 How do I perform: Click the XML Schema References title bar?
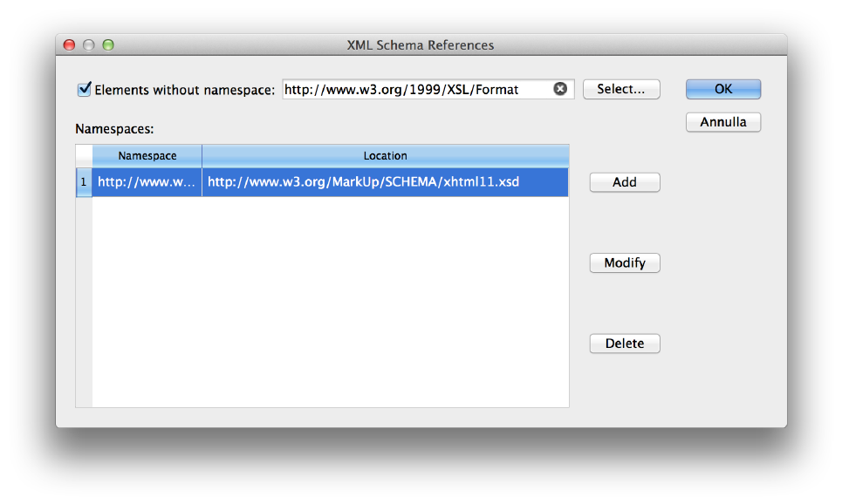pos(421,45)
